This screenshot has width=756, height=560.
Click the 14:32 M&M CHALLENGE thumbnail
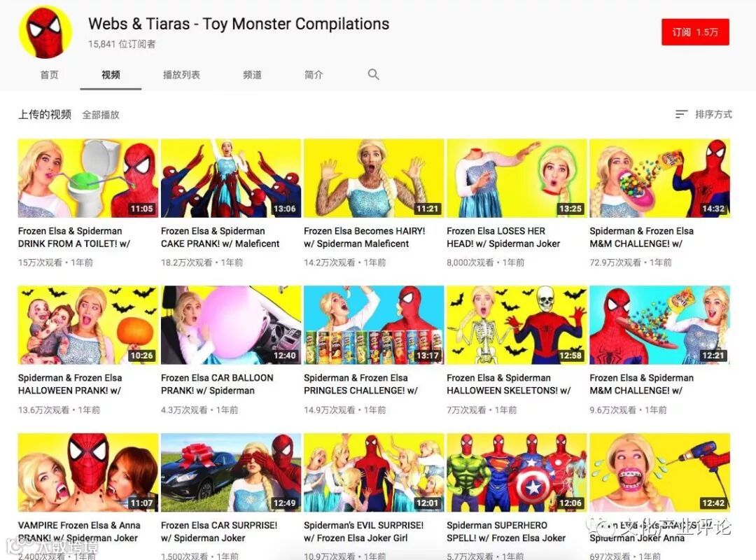(x=659, y=178)
